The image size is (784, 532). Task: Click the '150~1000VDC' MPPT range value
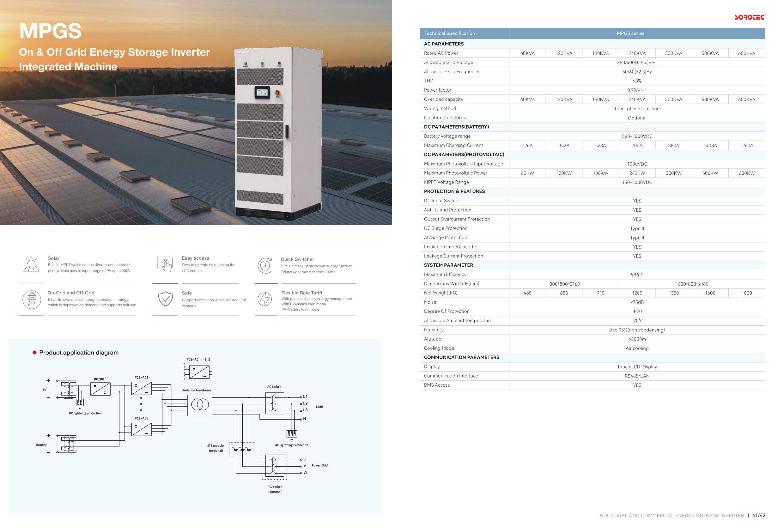[x=637, y=183]
